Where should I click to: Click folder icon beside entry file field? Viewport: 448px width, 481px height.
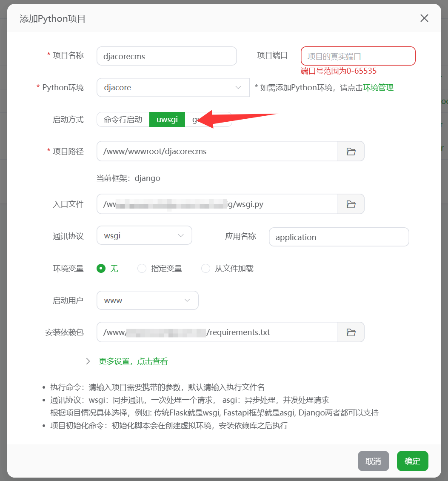click(351, 204)
